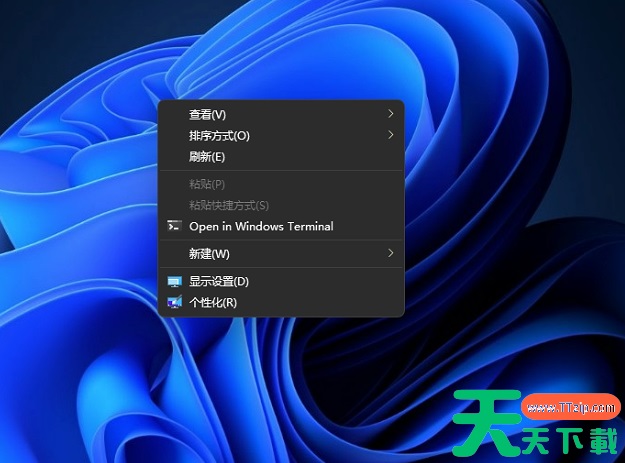The image size is (625, 463).
Task: Expand the 查看(V) submenu arrow
Action: 391,114
